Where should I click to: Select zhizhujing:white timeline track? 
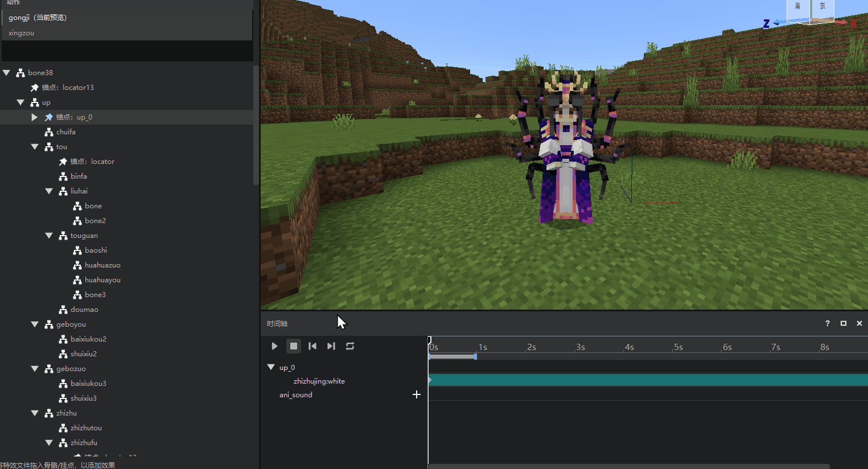point(319,381)
